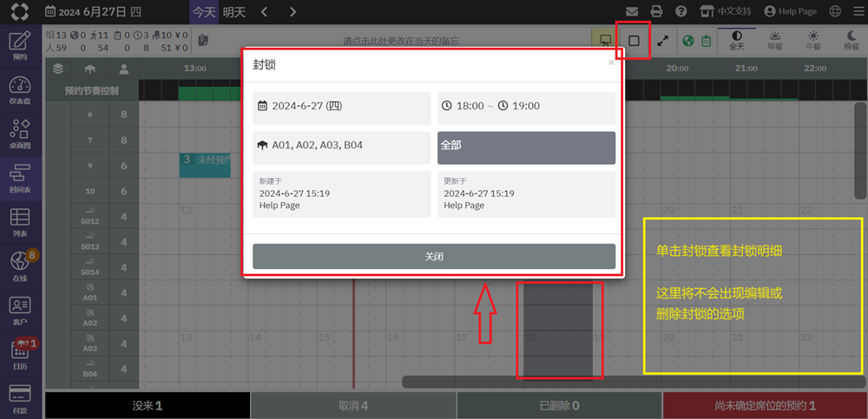Screen dimensions: 868x419
Task: Click the 预约节奏控制 label
Action: [91, 90]
